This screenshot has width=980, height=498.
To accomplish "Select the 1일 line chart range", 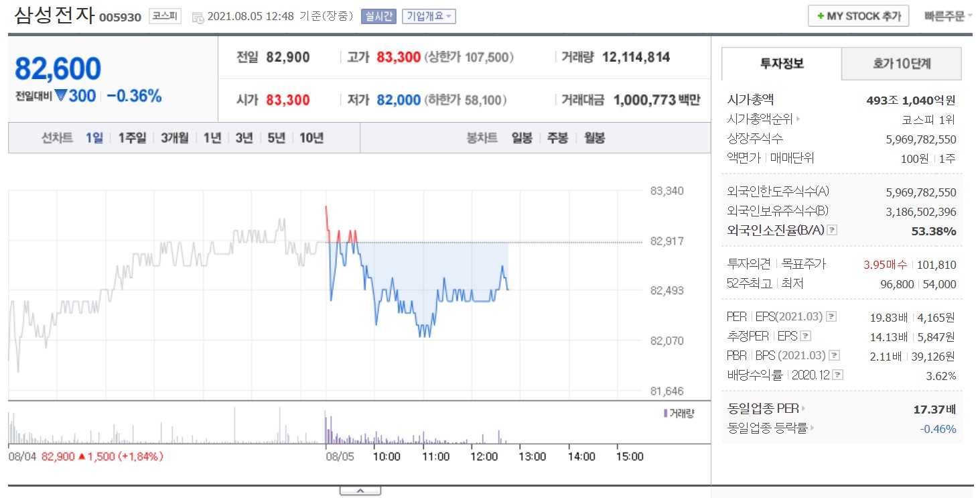I will (x=94, y=138).
